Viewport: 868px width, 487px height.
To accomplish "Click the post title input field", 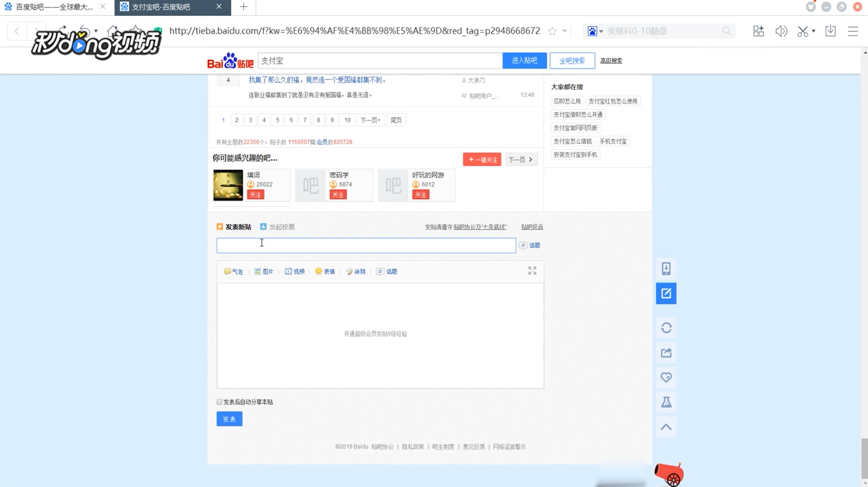I will point(366,245).
